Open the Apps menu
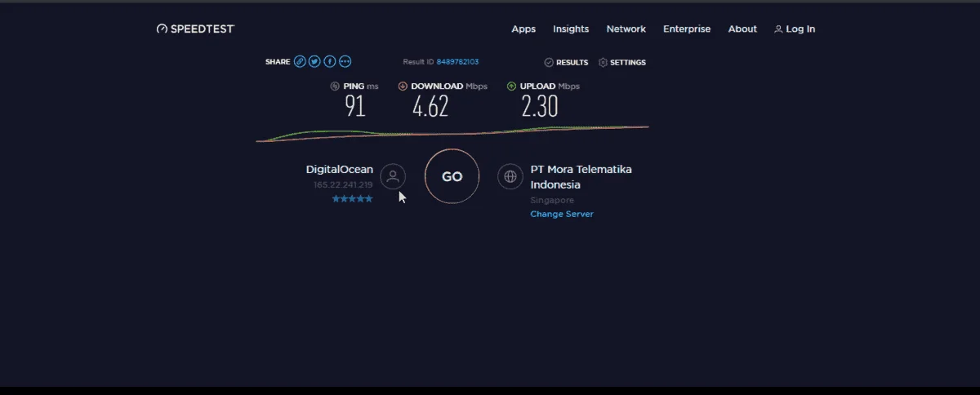The height and width of the screenshot is (395, 980). [x=523, y=29]
